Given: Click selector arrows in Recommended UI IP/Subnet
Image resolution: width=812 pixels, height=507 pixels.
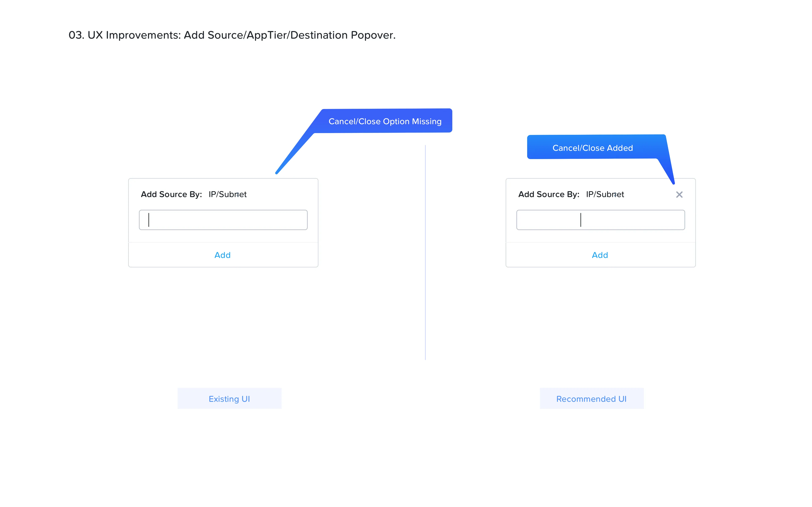Looking at the screenshot, I should point(615,195).
